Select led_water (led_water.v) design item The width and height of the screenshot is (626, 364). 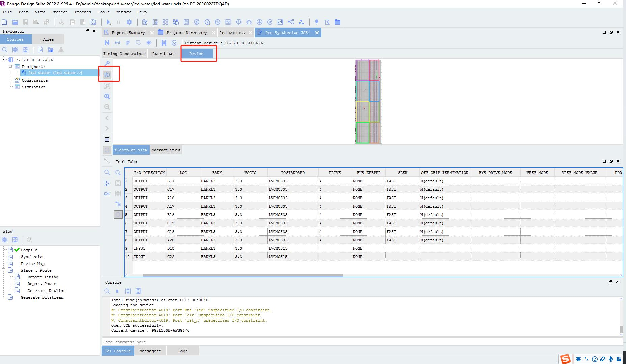[x=55, y=73]
